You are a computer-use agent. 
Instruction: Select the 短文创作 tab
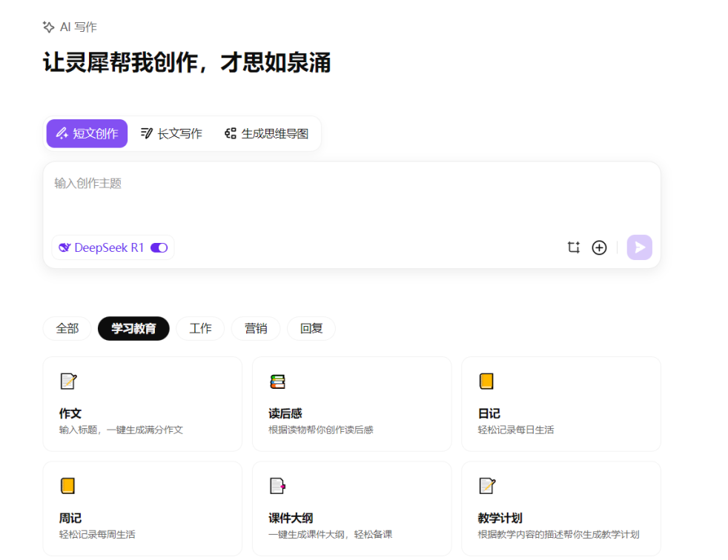pos(87,134)
